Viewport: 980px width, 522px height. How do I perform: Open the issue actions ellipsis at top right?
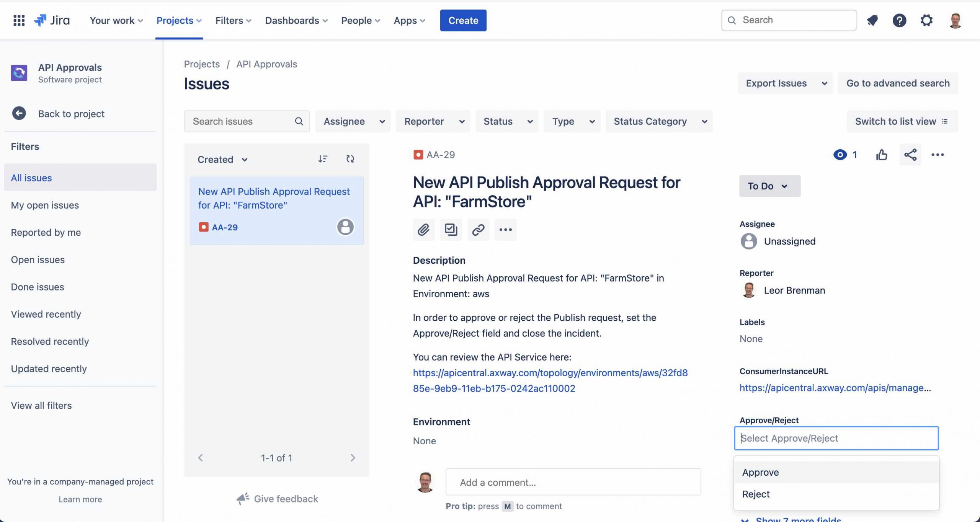click(938, 155)
